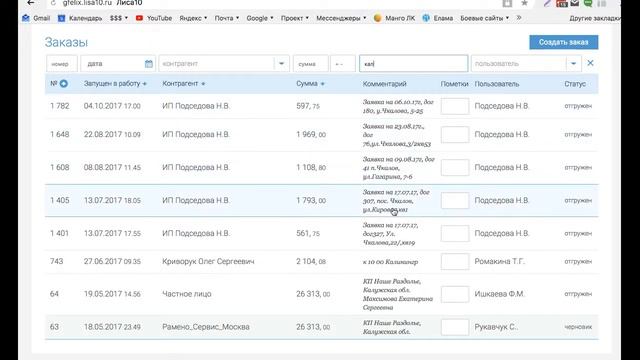Click the sum deviation +- field

click(343, 64)
